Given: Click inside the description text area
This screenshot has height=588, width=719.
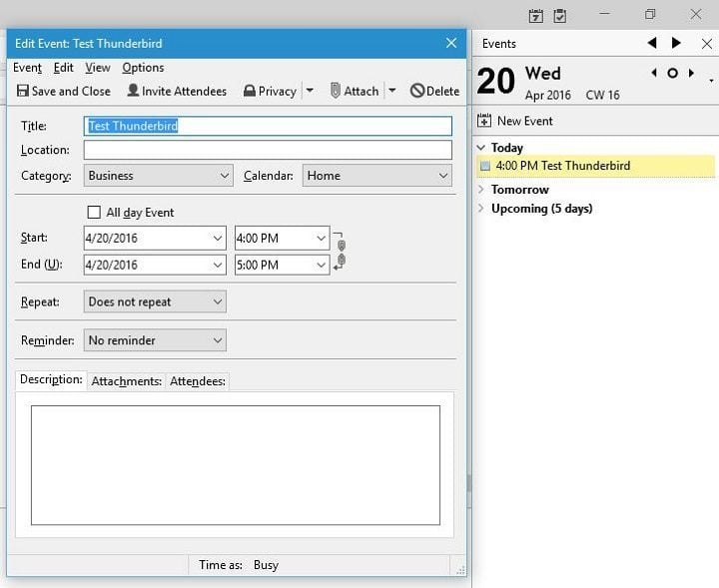Looking at the screenshot, I should (236, 465).
